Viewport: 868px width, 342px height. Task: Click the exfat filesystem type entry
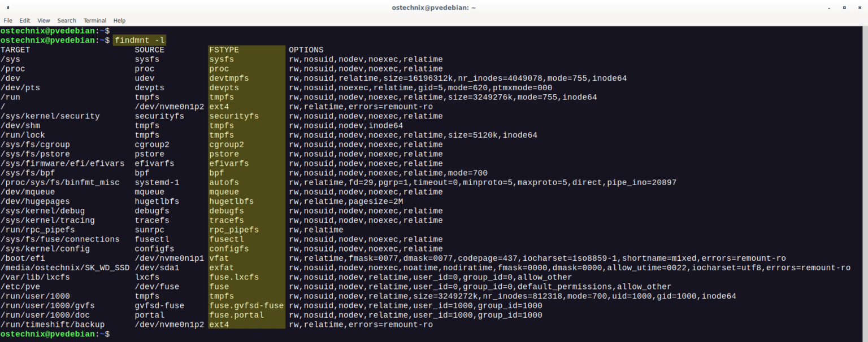tap(220, 268)
